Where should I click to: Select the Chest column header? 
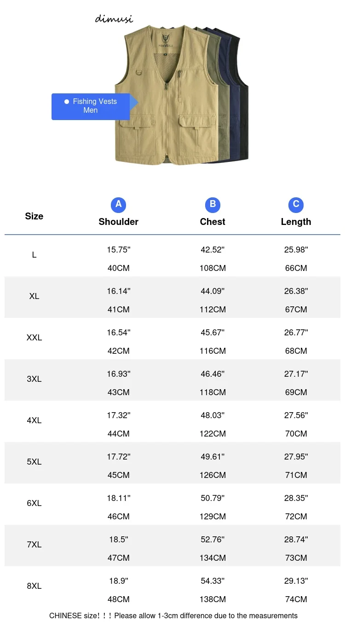point(213,222)
